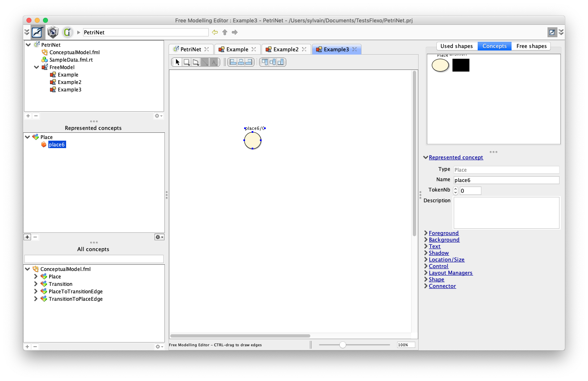Image resolution: width=588 pixels, height=381 pixels.
Task: Click the Name field containing place6
Action: pyautogui.click(x=507, y=180)
